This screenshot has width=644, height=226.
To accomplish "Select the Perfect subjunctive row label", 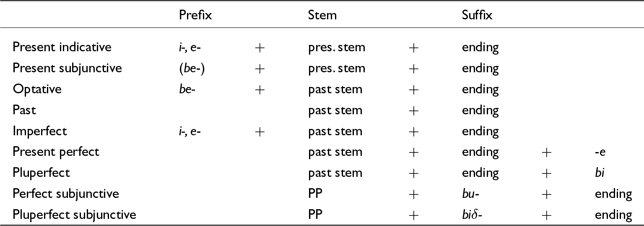I will [66, 194].
